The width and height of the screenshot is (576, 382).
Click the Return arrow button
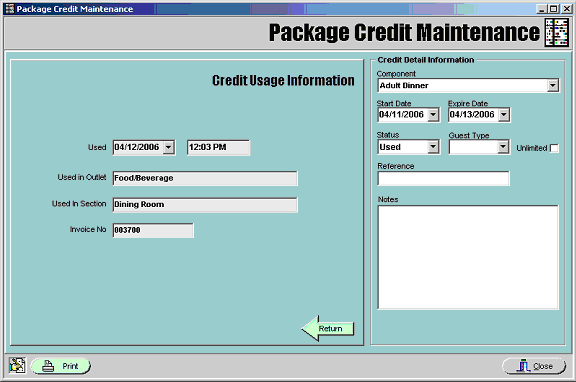[x=328, y=328]
